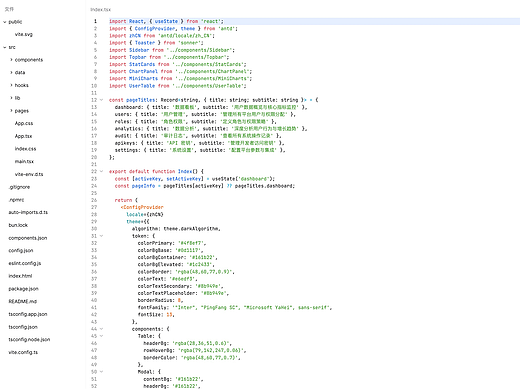Click the setActiveKey identifier
The height and width of the screenshot is (390, 520).
point(184,179)
